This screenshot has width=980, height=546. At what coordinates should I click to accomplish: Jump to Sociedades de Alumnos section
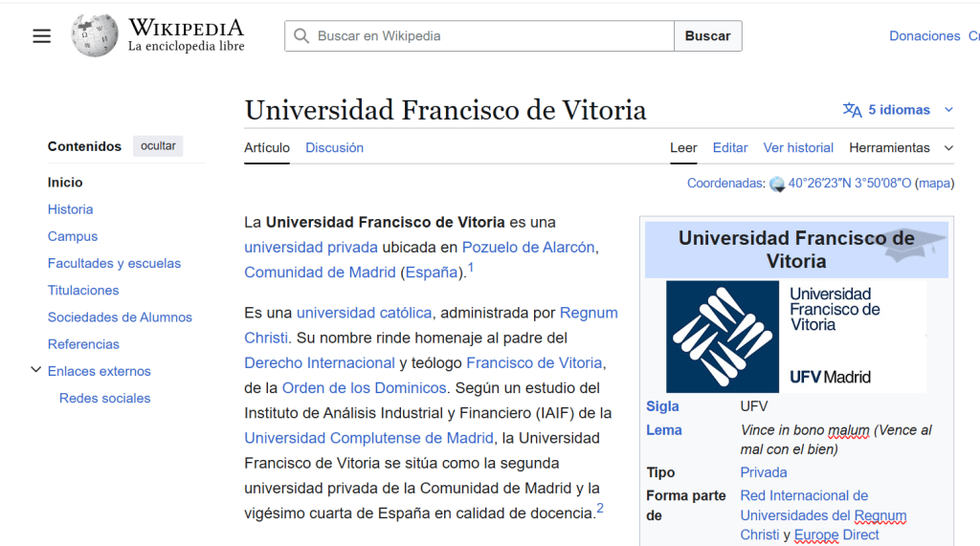point(120,317)
